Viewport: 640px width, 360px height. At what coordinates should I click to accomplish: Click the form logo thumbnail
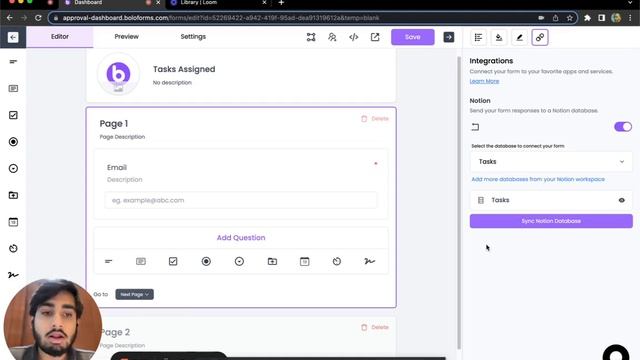click(118, 74)
